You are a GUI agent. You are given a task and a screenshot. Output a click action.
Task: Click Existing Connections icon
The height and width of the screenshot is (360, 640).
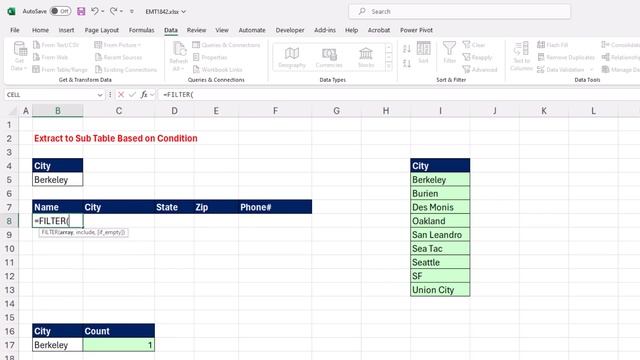point(98,69)
